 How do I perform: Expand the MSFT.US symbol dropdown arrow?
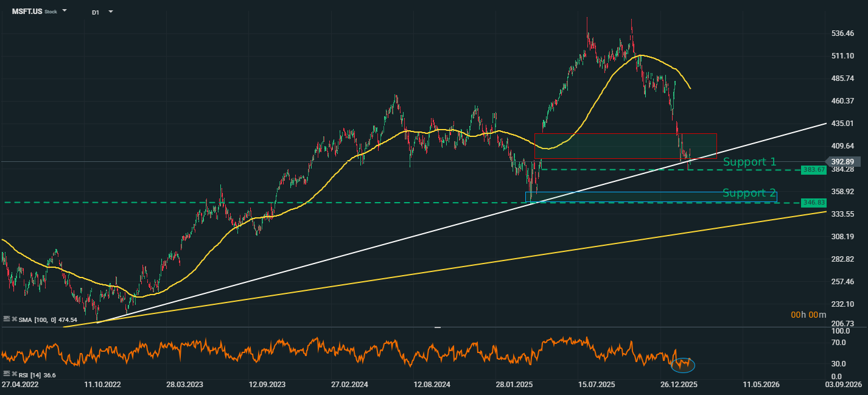click(65, 12)
